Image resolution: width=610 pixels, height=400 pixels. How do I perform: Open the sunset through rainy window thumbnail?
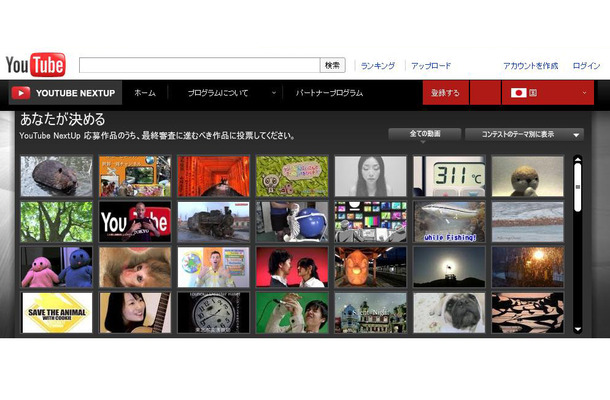coord(528,267)
